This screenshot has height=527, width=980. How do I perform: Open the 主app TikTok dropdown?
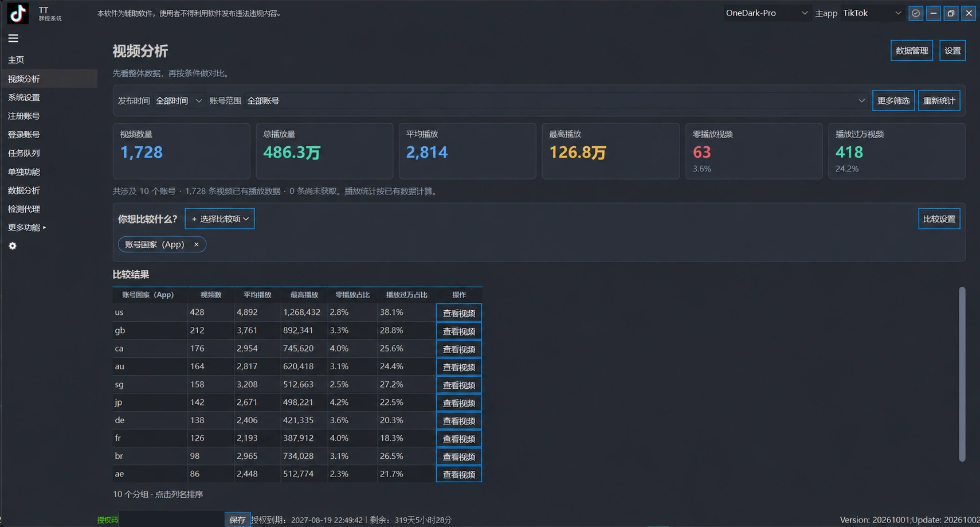(872, 13)
